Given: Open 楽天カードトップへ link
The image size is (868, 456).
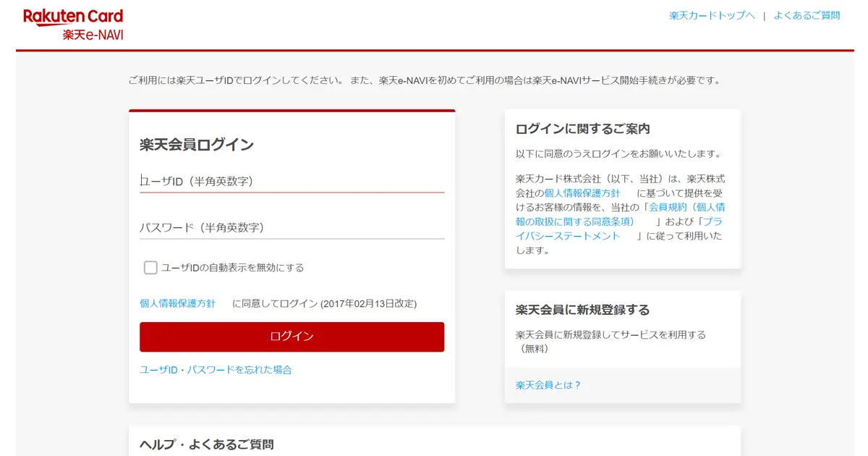Looking at the screenshot, I should 712,15.
